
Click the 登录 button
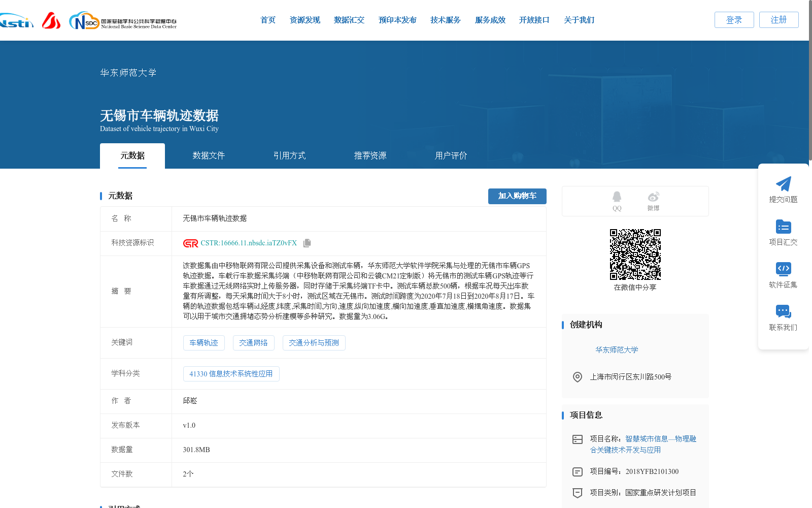[734, 20]
